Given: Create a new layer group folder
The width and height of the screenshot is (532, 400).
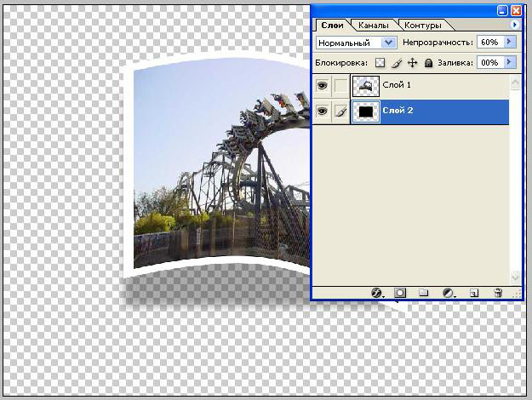Looking at the screenshot, I should pos(423,292).
